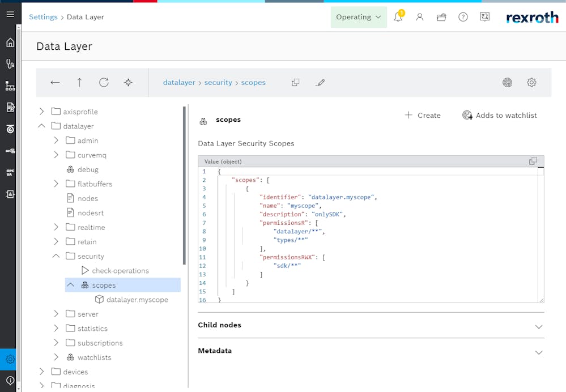
Task: Open the OPC UA sidebar icon
Action: (x=10, y=172)
